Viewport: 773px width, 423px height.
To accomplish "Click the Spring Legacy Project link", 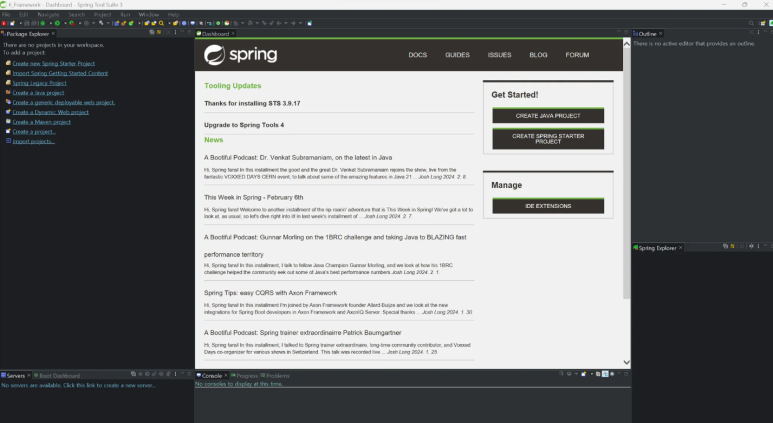I will pos(39,83).
